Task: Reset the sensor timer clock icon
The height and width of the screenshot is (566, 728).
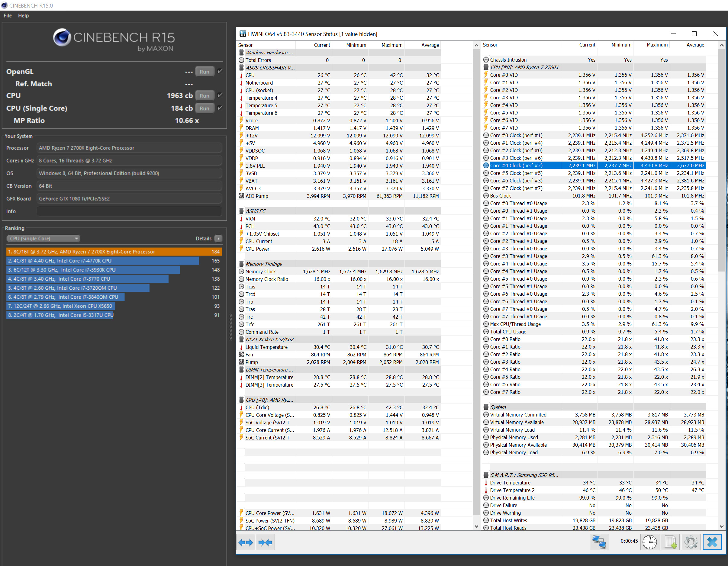Action: click(x=649, y=542)
